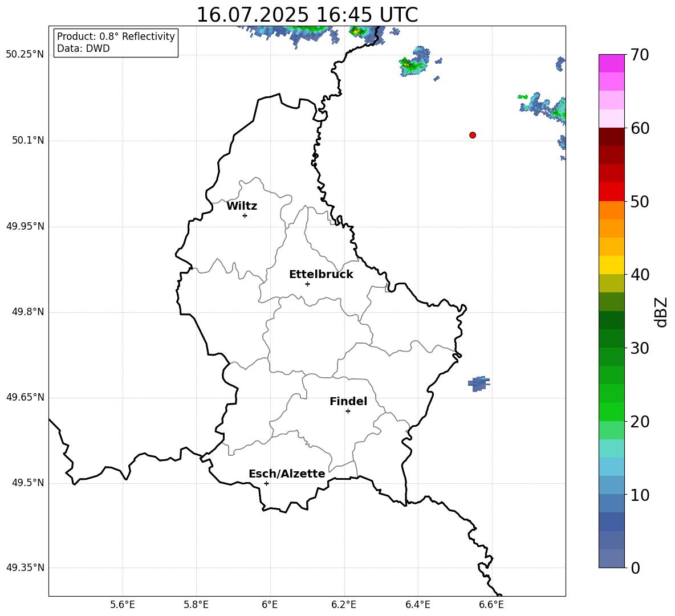Click the latitude label 49.65°N
The height and width of the screenshot is (616, 675).
coord(25,397)
